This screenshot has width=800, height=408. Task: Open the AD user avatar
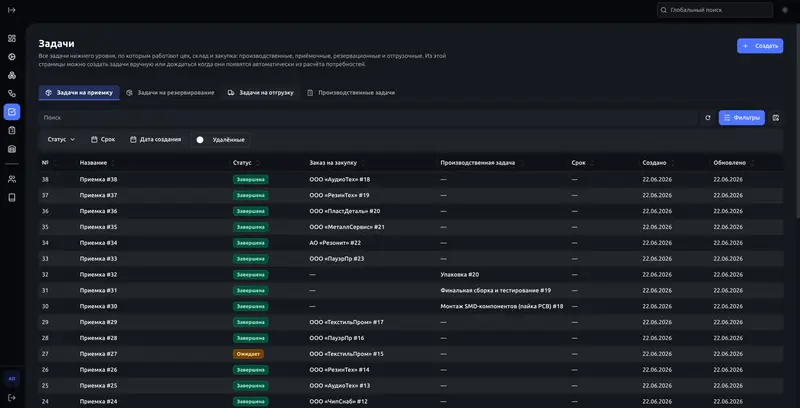(x=12, y=379)
